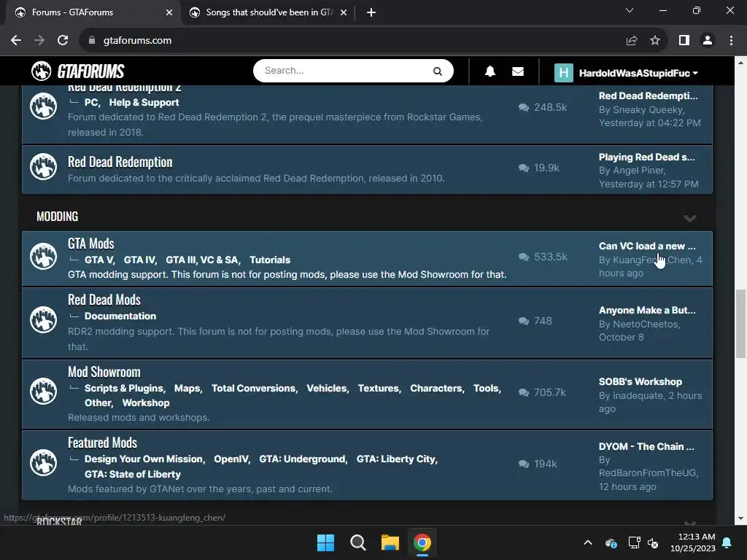Open the Chrome profile icon

tap(708, 41)
